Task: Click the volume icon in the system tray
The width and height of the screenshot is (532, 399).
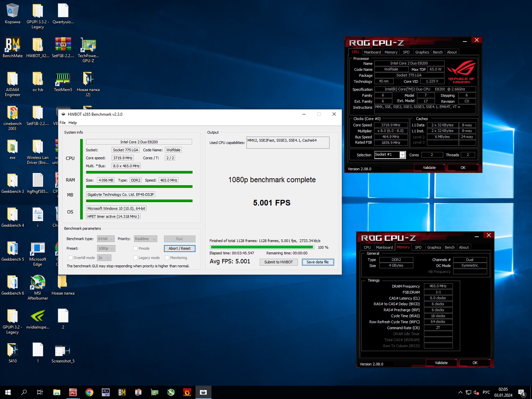Action: [476, 392]
